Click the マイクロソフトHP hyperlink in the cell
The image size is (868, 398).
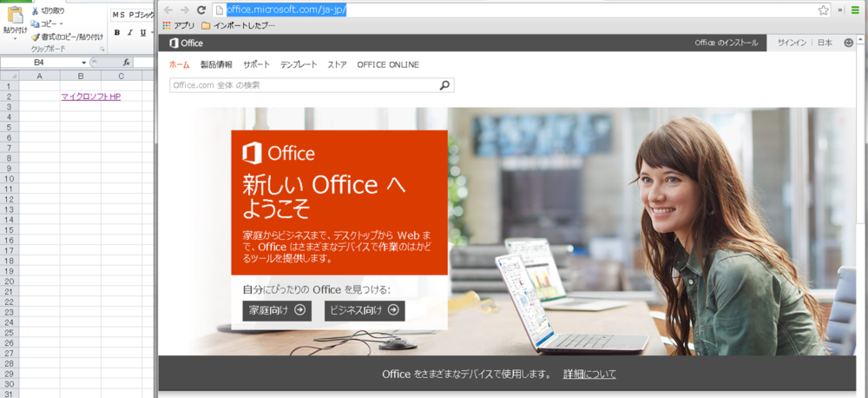pos(90,96)
